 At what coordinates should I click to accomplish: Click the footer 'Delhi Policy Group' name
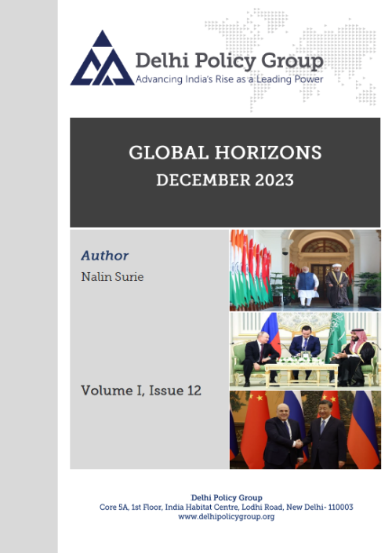tap(227, 497)
